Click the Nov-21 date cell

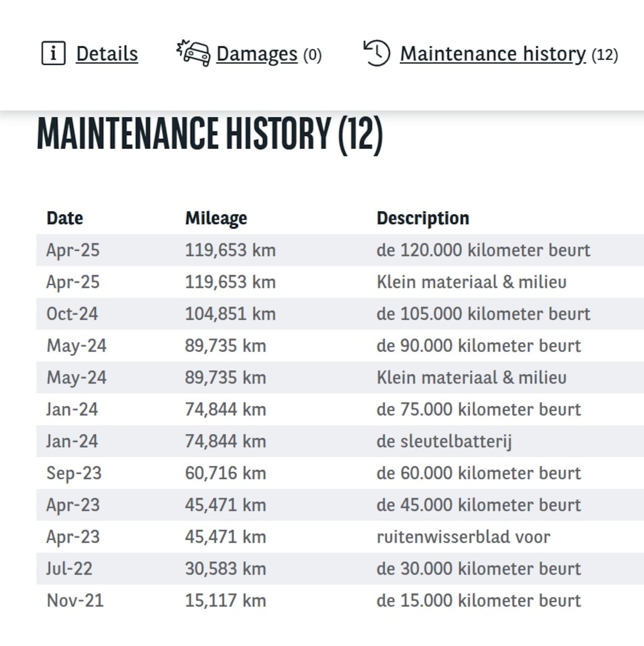point(74,601)
